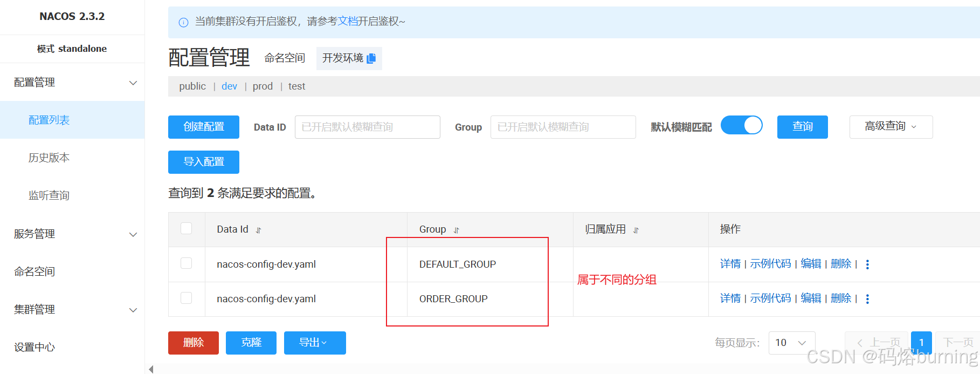The height and width of the screenshot is (374, 980).
Task: Change the page size dropdown showing 10
Action: pos(791,343)
